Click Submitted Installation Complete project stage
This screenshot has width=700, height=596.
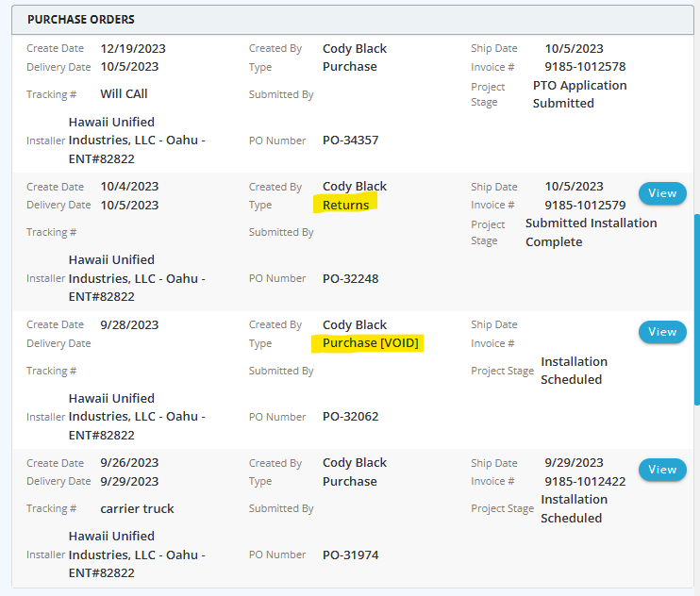pos(591,232)
